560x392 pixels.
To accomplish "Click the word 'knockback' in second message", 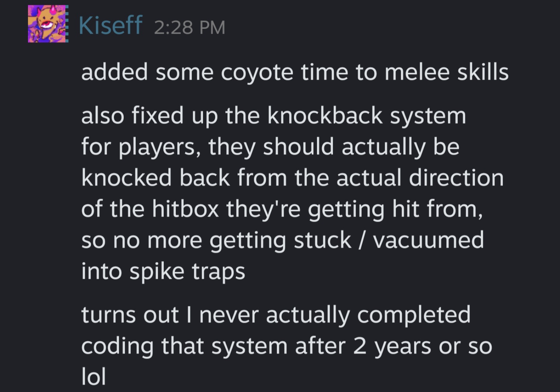I will point(325,115).
